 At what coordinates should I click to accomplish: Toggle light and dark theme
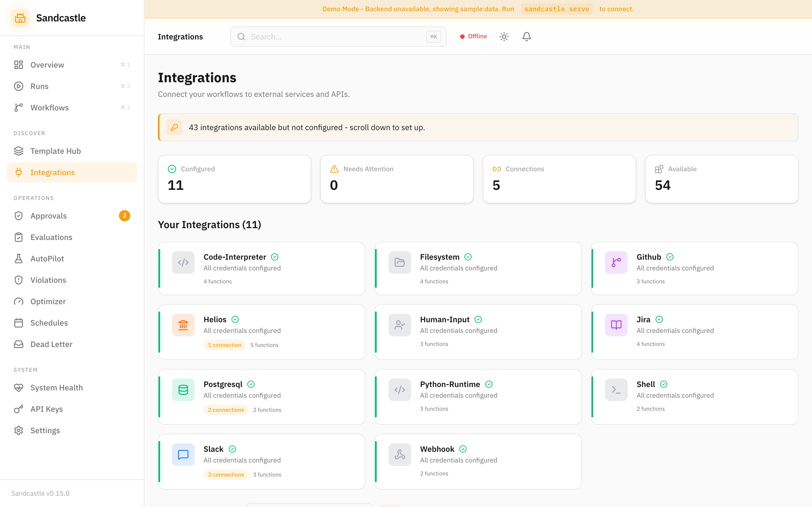click(x=504, y=36)
